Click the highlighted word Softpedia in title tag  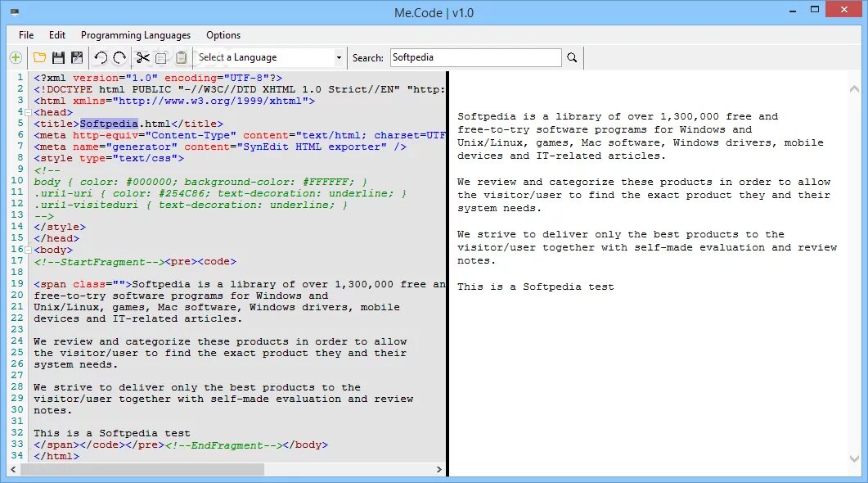109,124
